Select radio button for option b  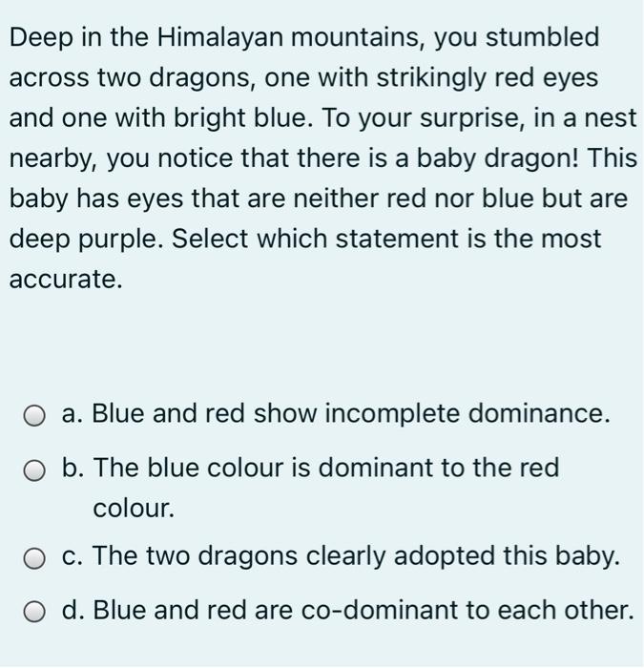34,470
